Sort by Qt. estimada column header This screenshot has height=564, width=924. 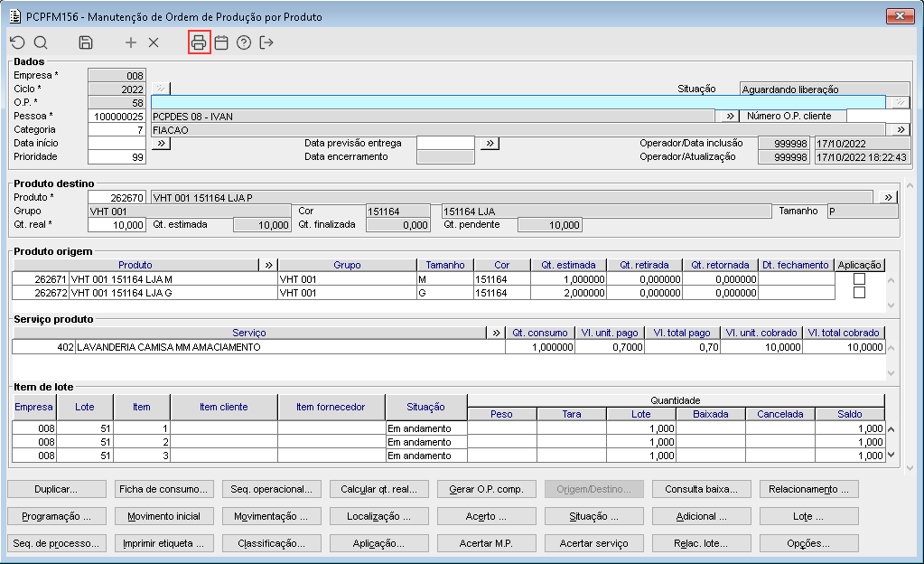568,265
